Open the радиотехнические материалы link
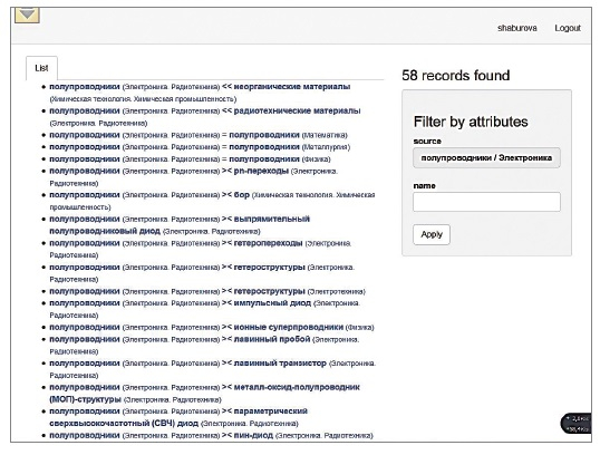Screen dimensions: 600x455 tap(296, 109)
